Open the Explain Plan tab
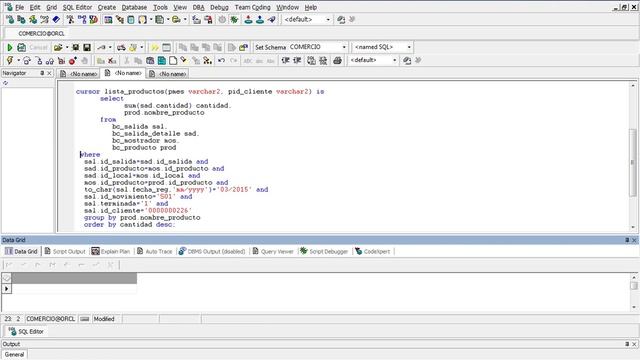The image size is (640, 360). (x=111, y=251)
